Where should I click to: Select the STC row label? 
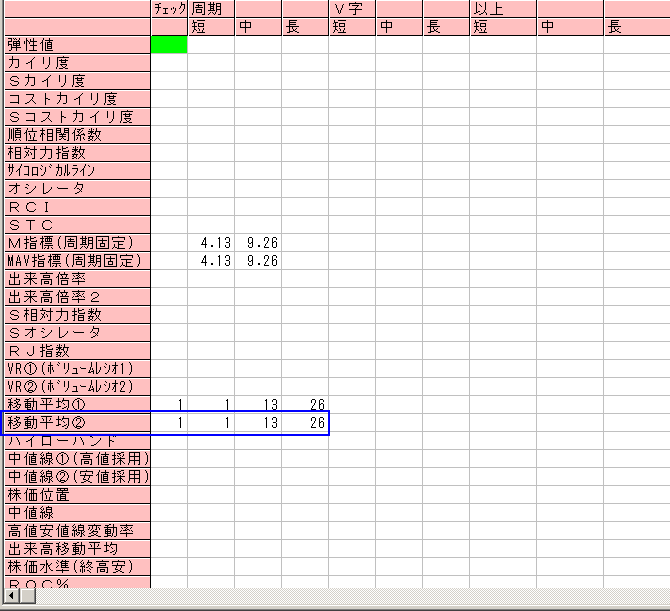tap(77, 224)
